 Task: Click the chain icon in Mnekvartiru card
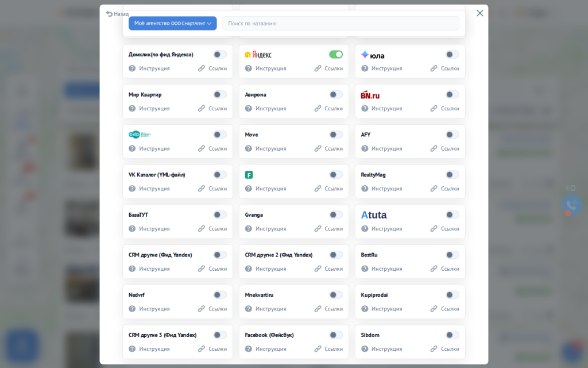point(318,309)
